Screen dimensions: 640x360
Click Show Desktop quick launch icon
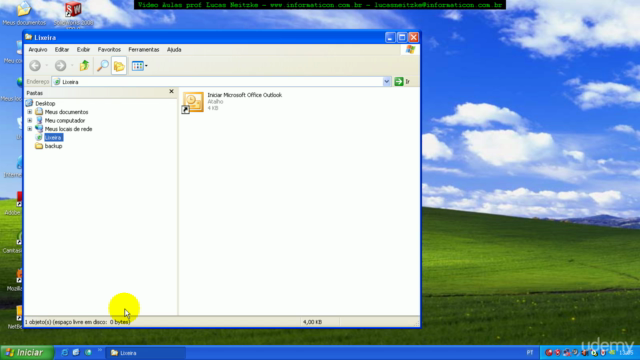(x=76, y=353)
